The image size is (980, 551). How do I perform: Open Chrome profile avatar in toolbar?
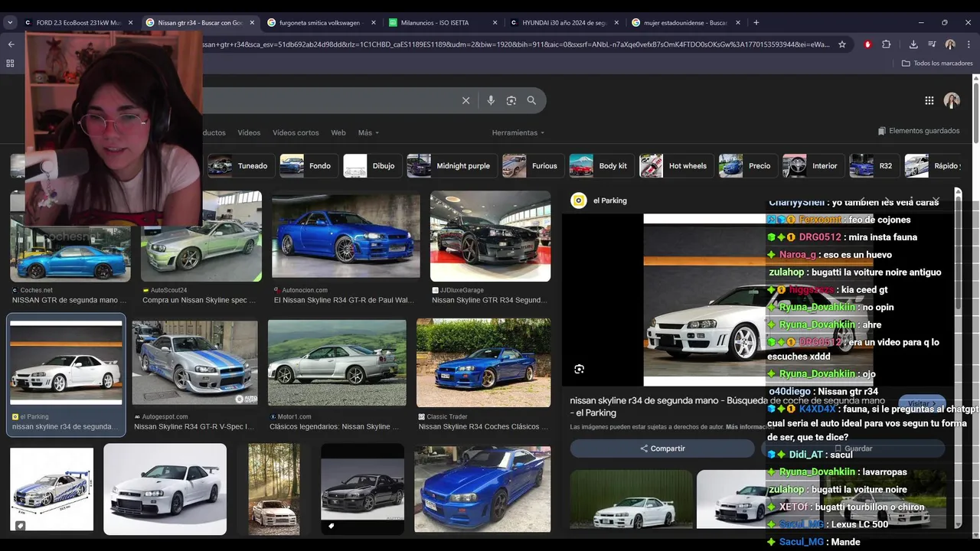point(950,44)
